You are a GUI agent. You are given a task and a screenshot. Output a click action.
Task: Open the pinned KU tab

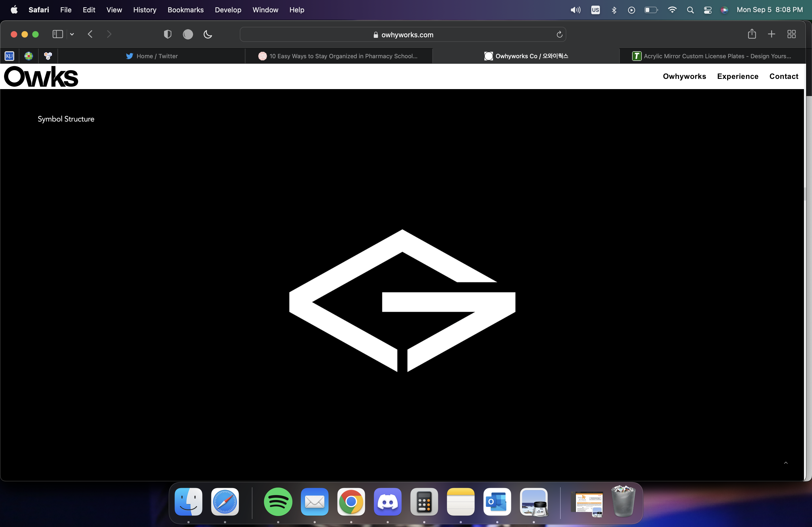click(x=10, y=56)
